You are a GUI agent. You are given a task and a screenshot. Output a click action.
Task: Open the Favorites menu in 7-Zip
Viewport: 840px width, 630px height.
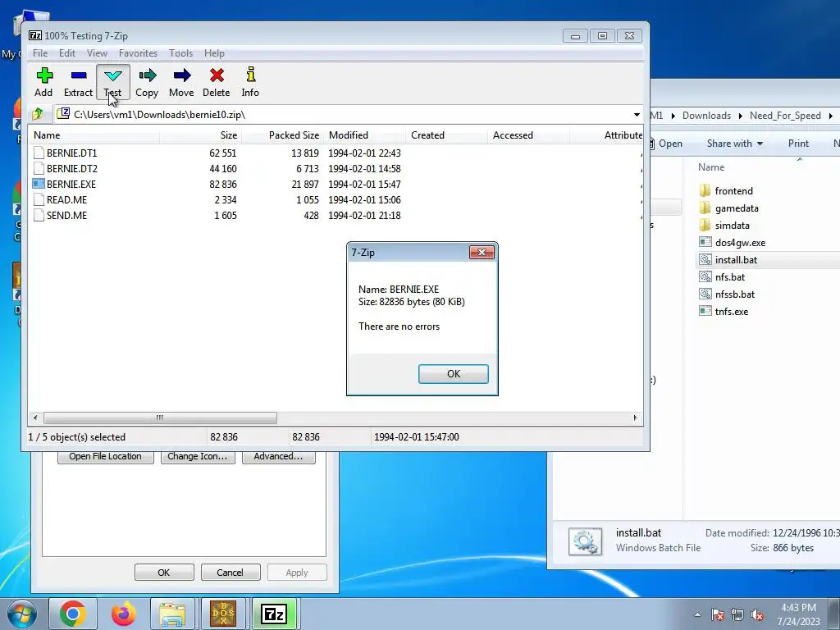[x=138, y=53]
